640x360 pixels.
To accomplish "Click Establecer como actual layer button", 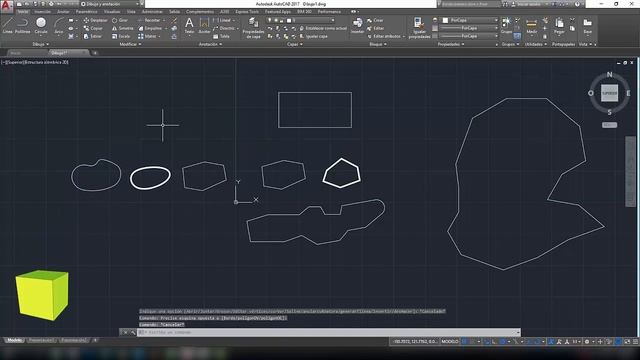I will click(x=323, y=28).
